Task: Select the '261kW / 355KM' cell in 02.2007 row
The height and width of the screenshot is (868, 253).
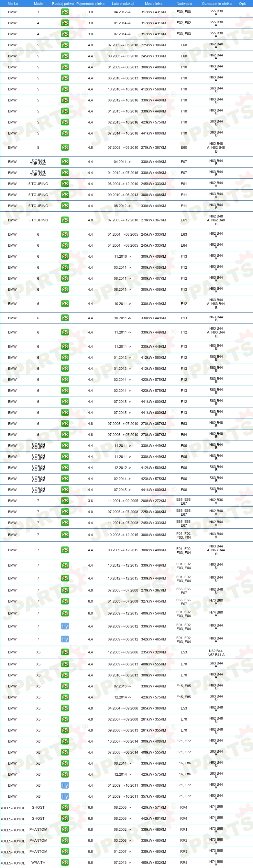Action: 153,720
